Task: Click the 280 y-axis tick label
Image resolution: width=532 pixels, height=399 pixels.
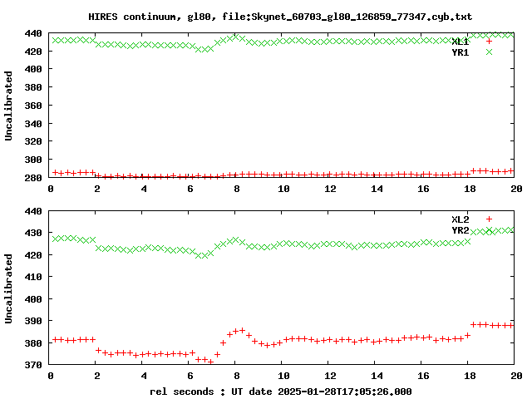Action: click(x=33, y=178)
